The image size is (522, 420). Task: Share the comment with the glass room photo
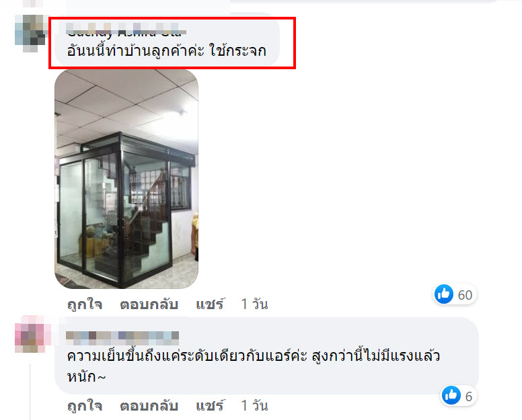click(210, 304)
